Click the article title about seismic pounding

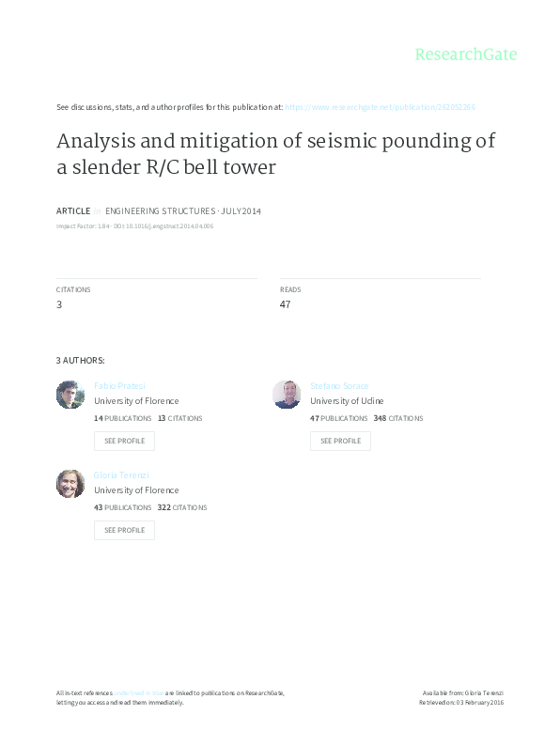pos(276,154)
